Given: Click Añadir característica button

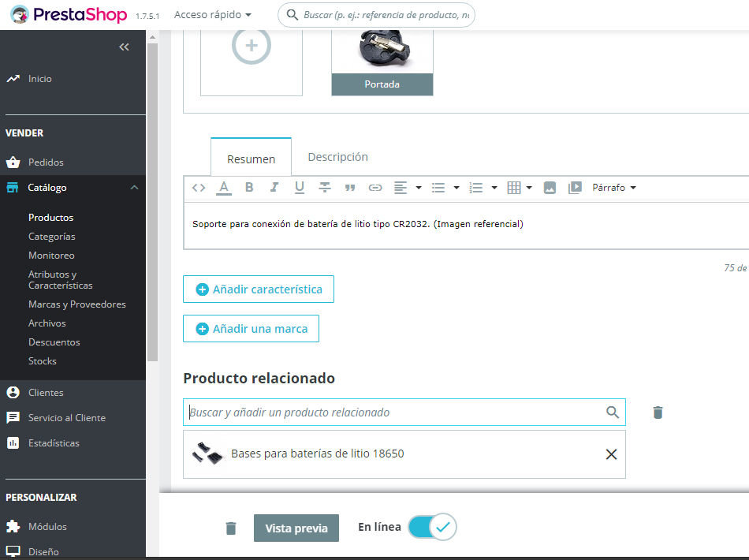Looking at the screenshot, I should 259,289.
